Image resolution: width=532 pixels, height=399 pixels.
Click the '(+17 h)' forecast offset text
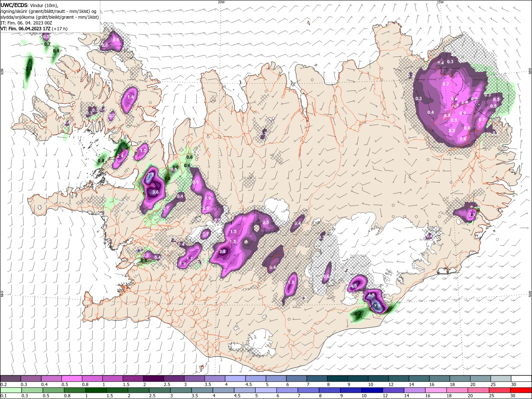pos(60,29)
